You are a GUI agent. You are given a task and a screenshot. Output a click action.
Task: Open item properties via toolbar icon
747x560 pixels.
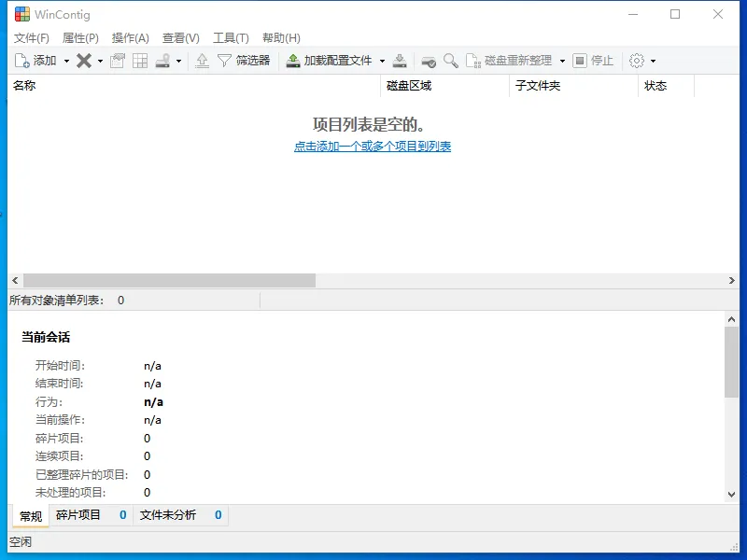(118, 60)
